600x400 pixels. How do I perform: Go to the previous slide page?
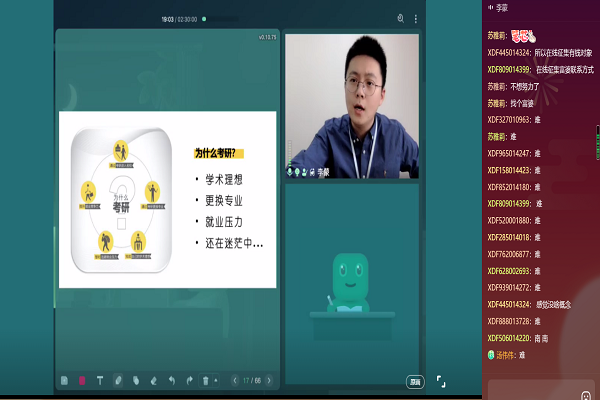[234, 381]
